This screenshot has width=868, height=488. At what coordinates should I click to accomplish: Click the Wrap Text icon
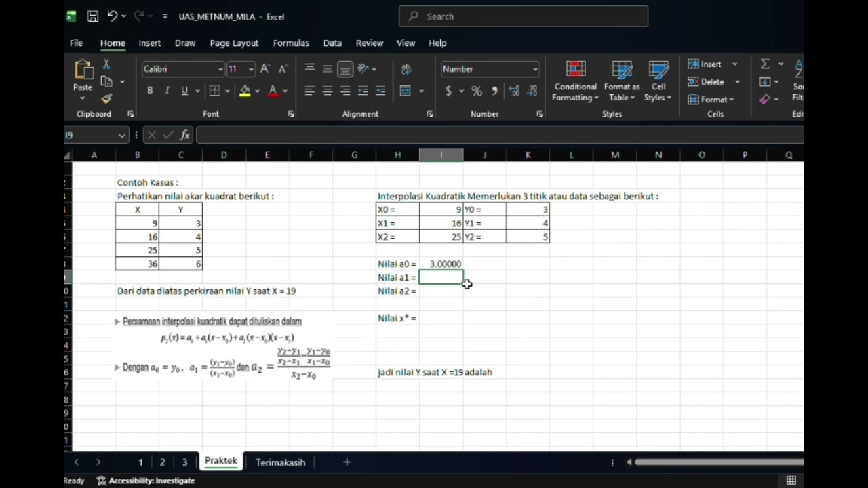click(x=406, y=69)
